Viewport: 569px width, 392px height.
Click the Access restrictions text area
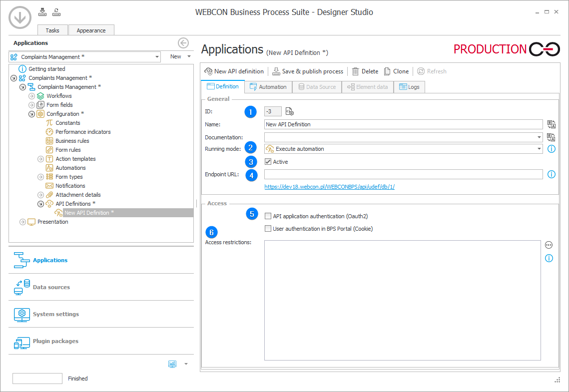(x=403, y=300)
